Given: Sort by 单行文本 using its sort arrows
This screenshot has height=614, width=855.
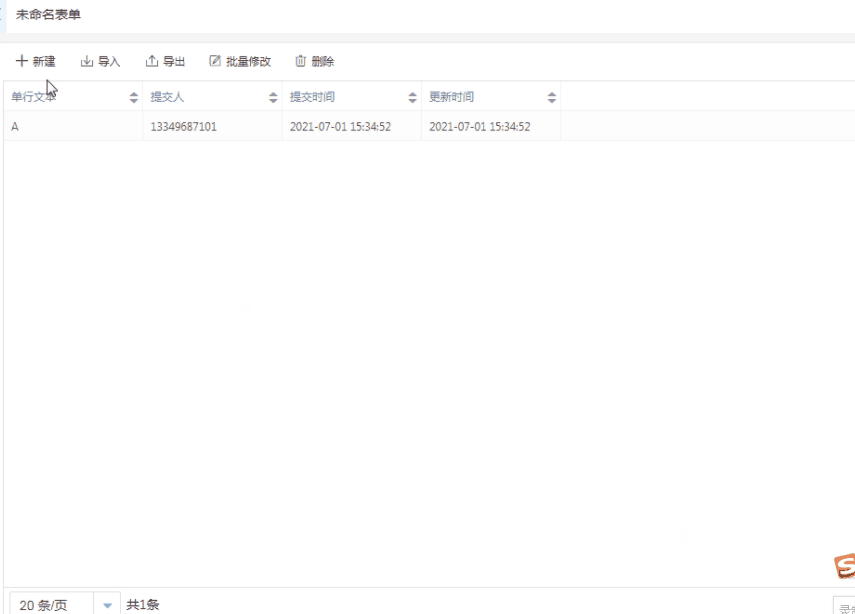Looking at the screenshot, I should (x=134, y=97).
